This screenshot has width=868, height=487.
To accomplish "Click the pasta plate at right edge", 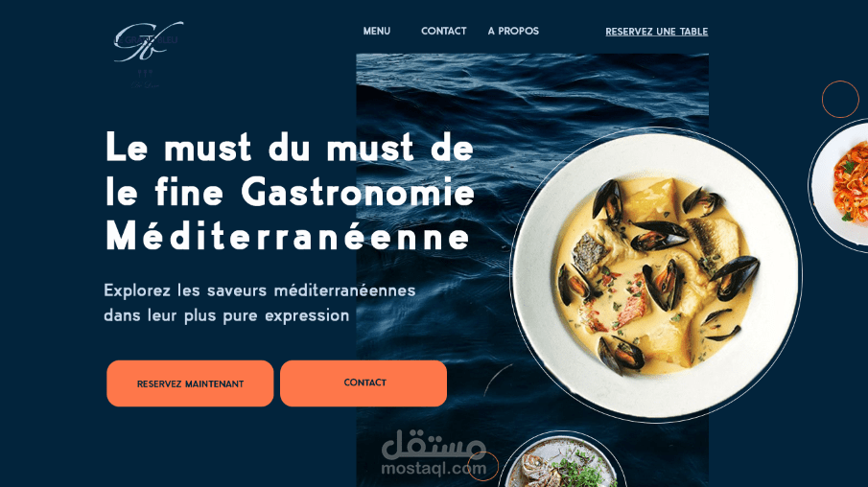I will click(840, 185).
